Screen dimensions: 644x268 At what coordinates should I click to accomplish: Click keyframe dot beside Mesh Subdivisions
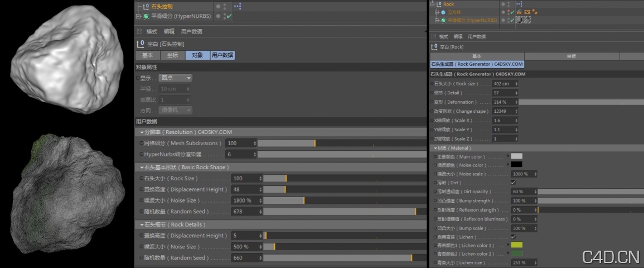click(141, 143)
